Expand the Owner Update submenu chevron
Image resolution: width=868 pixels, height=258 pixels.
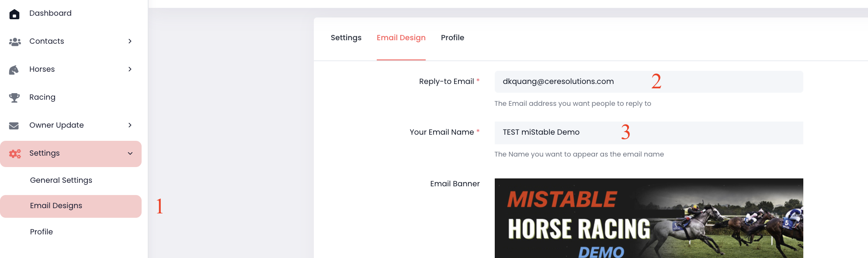coord(130,125)
